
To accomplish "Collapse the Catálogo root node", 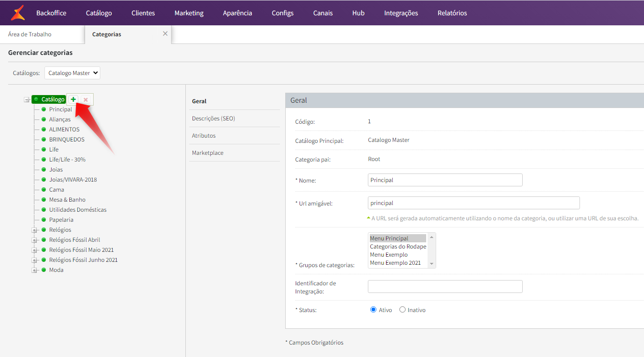I will [x=27, y=99].
